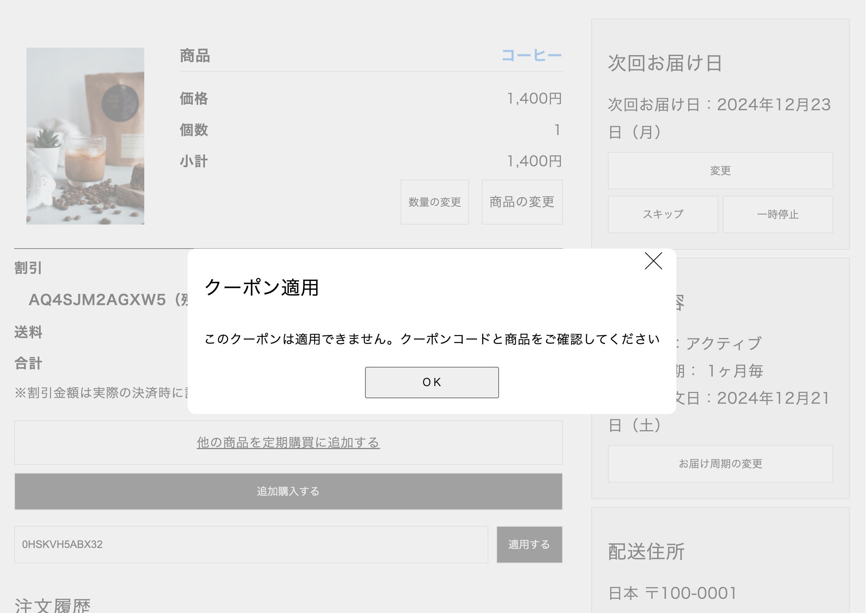
Task: Click the 適用する coupon apply button
Action: point(529,544)
